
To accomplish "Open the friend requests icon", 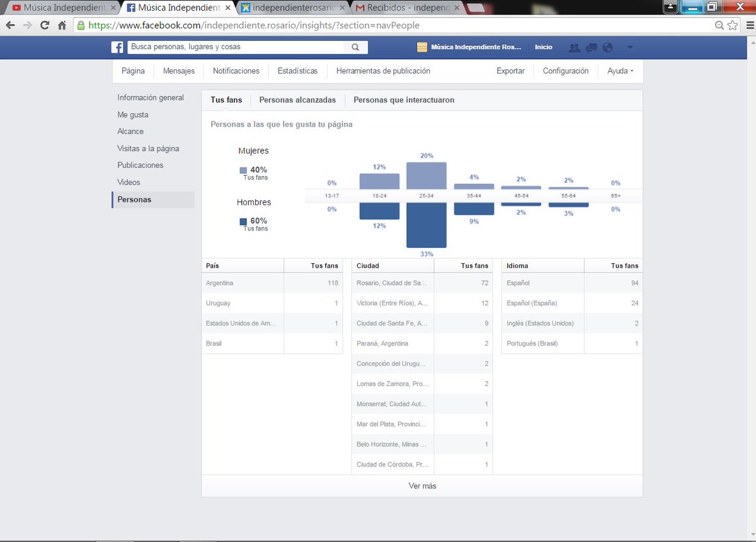I will coord(574,47).
